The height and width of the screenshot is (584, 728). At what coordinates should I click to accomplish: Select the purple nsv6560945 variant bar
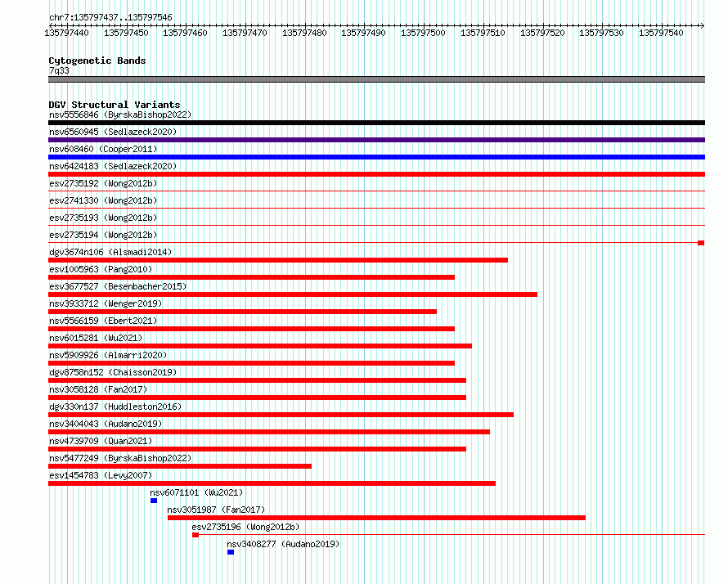click(x=376, y=140)
